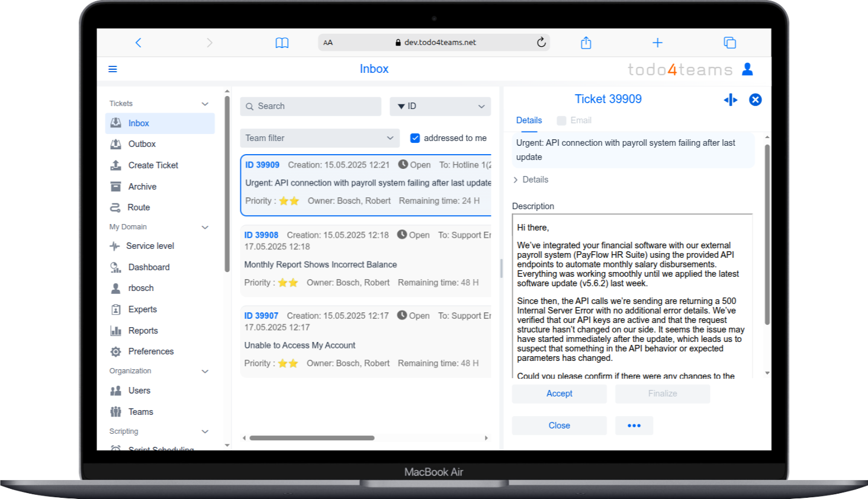Image resolution: width=868 pixels, height=499 pixels.
Task: Collapse the Tickets section chevron
Action: click(x=205, y=104)
